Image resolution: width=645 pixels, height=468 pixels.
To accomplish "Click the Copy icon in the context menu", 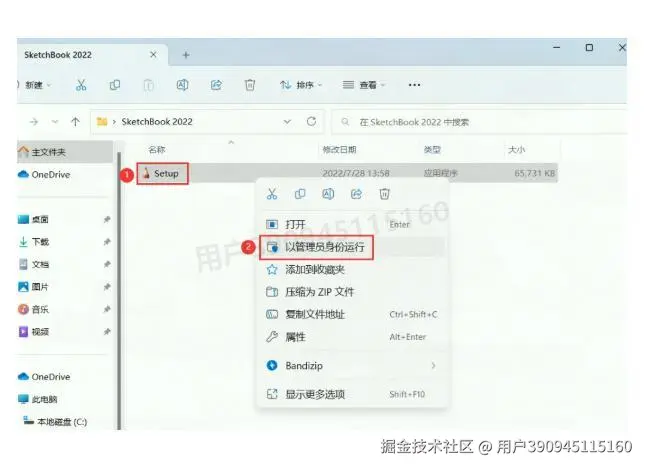I will 300,194.
